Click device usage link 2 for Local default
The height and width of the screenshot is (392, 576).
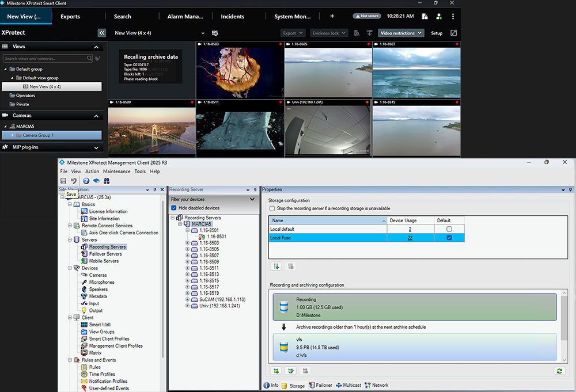click(x=410, y=229)
